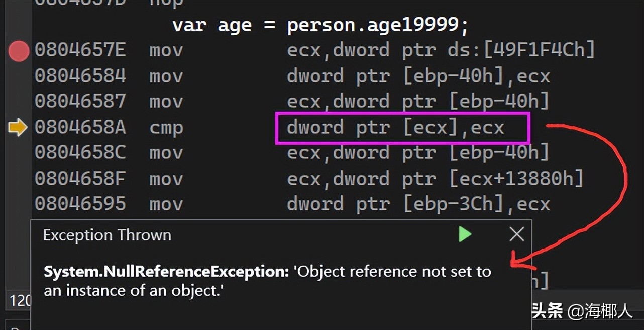Select the address 08046587
Viewport: 644px width, 330px height.
[80, 102]
